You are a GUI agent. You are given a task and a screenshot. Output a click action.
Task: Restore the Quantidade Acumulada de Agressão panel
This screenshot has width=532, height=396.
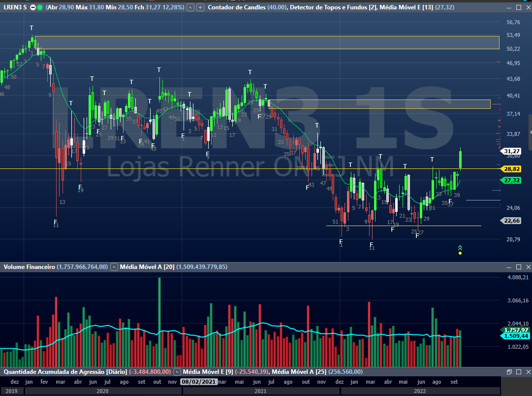click(509, 372)
